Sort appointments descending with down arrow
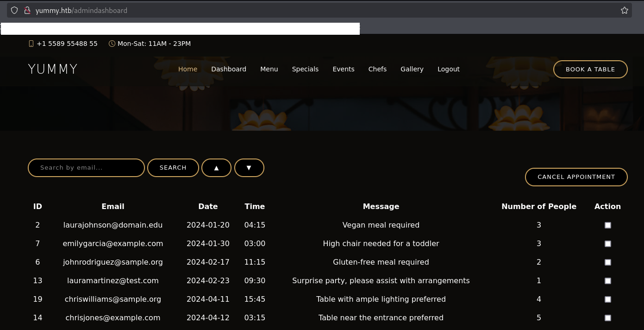The height and width of the screenshot is (330, 644). (249, 168)
